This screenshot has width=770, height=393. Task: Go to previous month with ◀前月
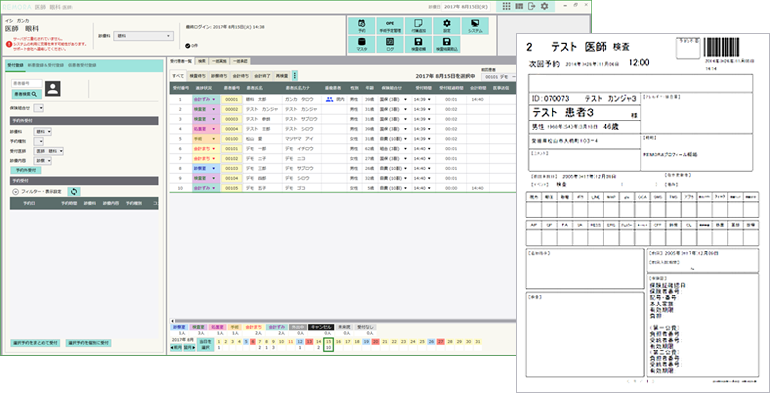175,347
